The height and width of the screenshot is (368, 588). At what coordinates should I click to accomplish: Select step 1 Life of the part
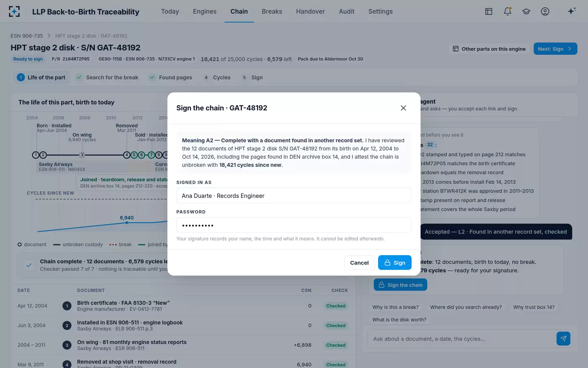coord(41,77)
